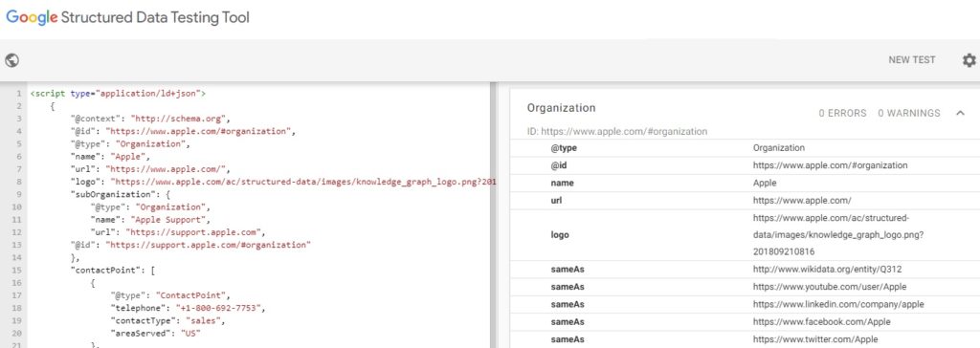980x348 pixels.
Task: Select the @id row label in results
Action: click(559, 165)
